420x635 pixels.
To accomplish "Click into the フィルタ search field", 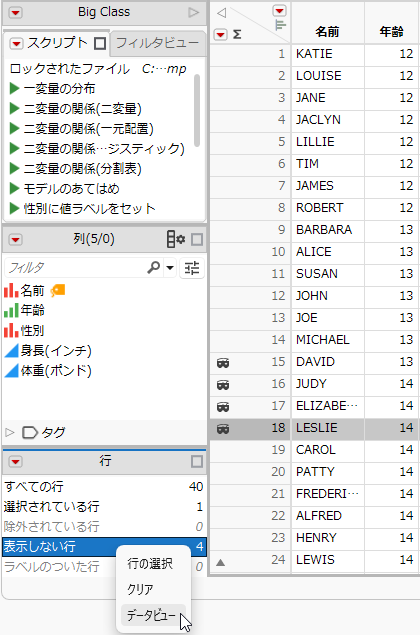I will tap(75, 268).
